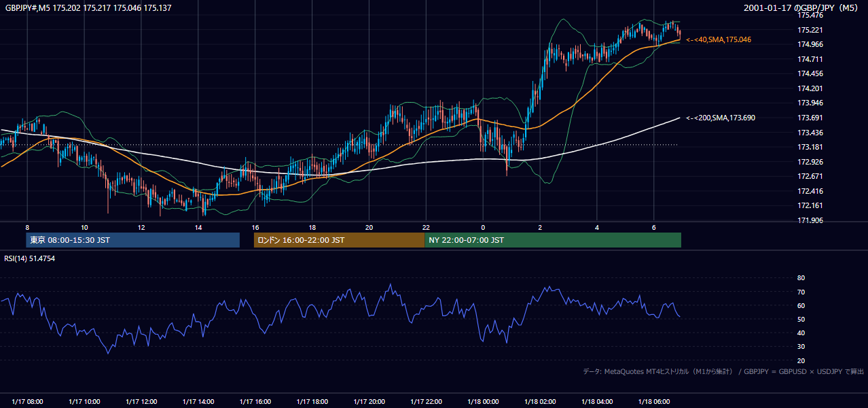Image resolution: width=868 pixels, height=408 pixels.
Task: Click hour label 12 under price chart
Action: 141,227
